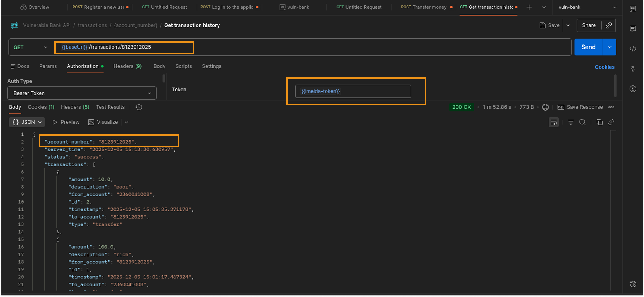The height and width of the screenshot is (297, 644).
Task: Open the Cookies link
Action: [604, 67]
